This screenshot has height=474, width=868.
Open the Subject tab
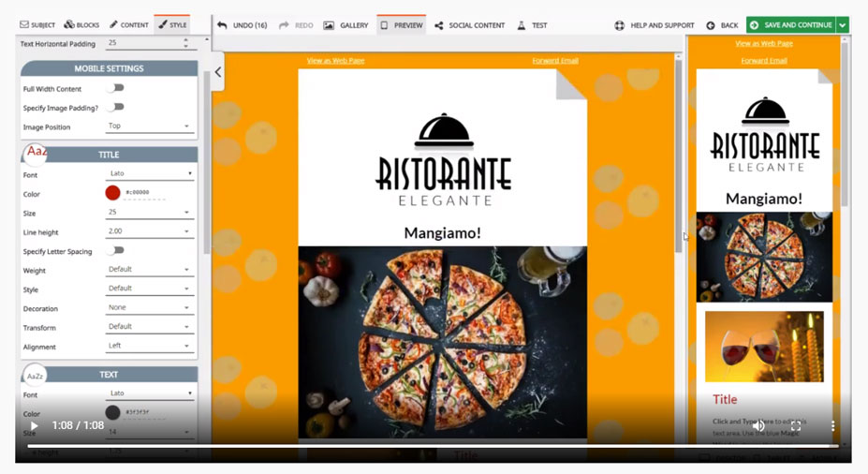[x=37, y=25]
